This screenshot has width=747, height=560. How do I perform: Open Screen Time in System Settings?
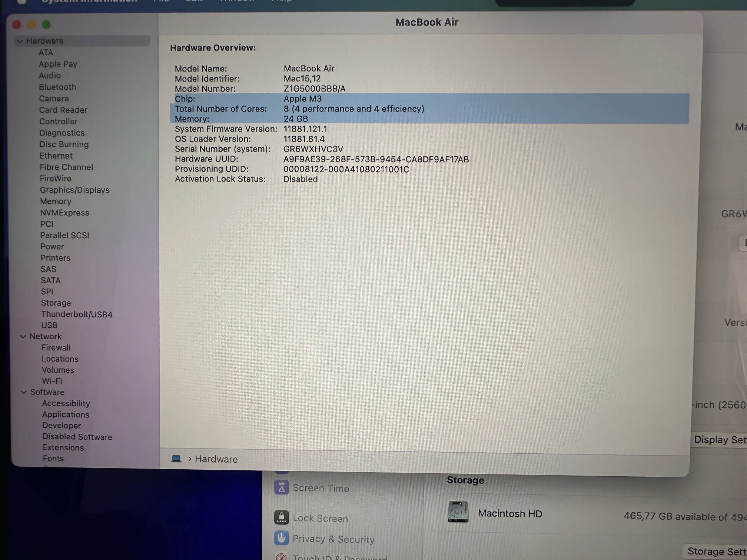pyautogui.click(x=312, y=488)
